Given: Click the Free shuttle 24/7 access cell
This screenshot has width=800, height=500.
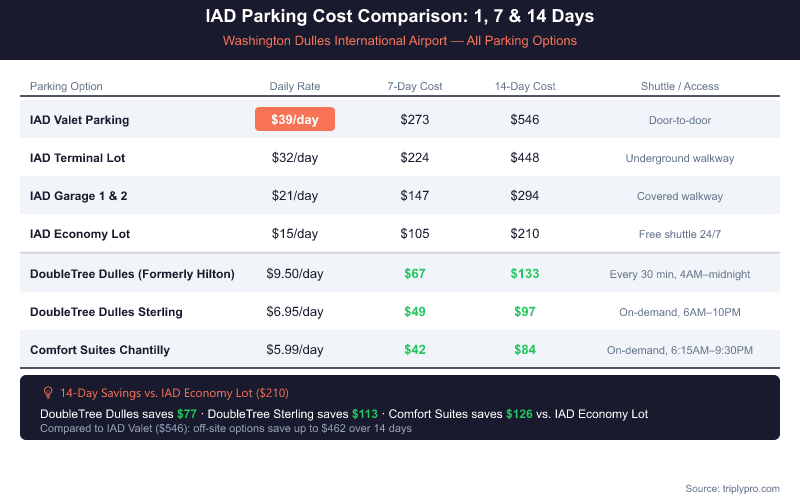Looking at the screenshot, I should pos(680,234).
